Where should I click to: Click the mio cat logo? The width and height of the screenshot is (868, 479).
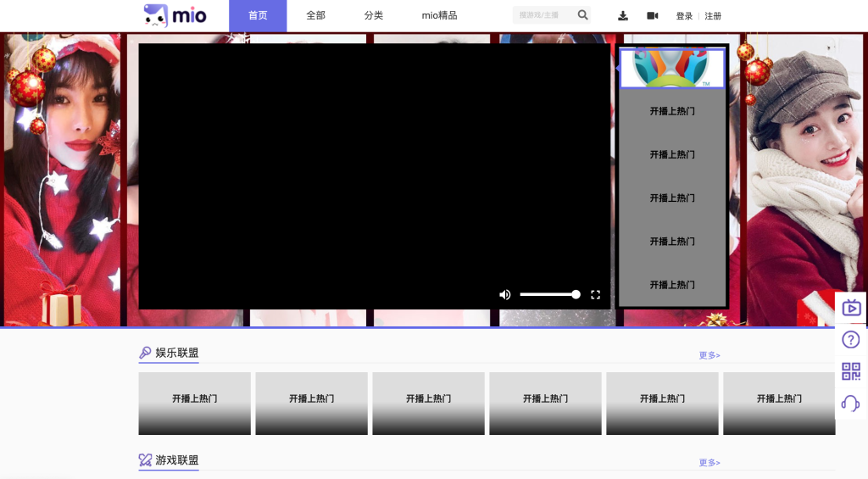(x=175, y=15)
